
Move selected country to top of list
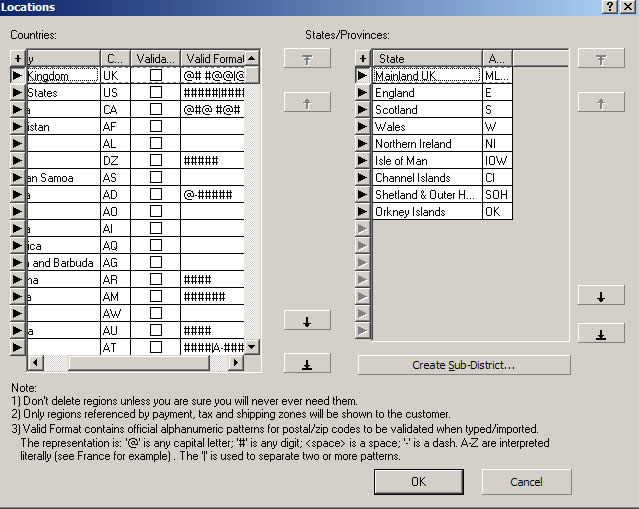307,59
